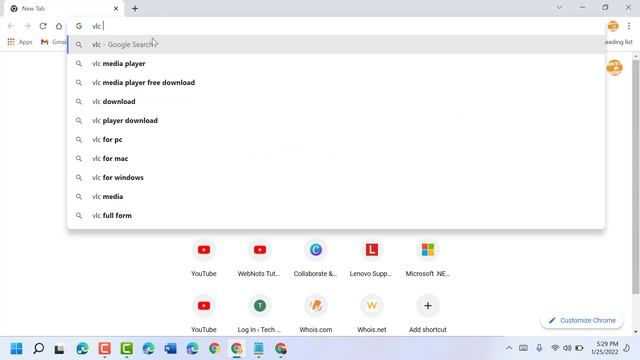
Task: Choose 'vlc for mac' suggestion
Action: pos(336,158)
